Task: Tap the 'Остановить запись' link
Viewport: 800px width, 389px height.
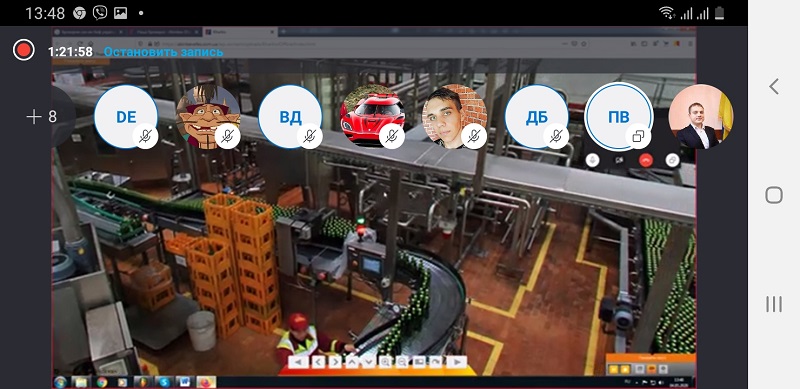Action: coord(163,52)
